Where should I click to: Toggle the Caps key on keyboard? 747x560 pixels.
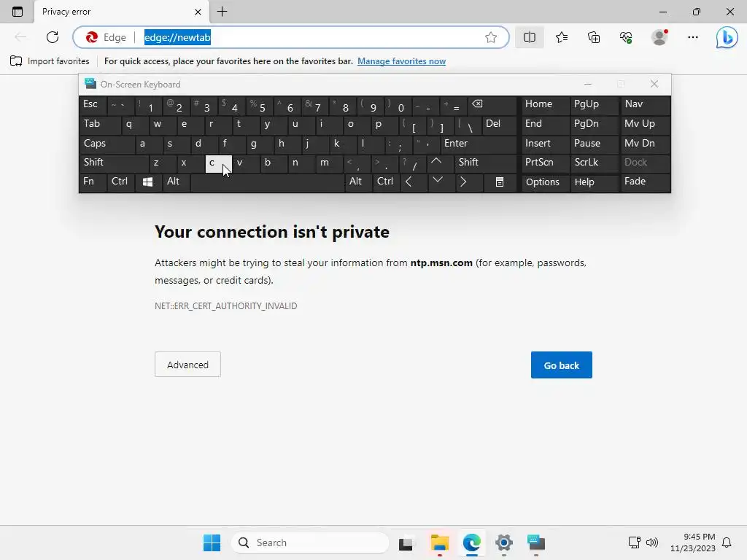107,144
